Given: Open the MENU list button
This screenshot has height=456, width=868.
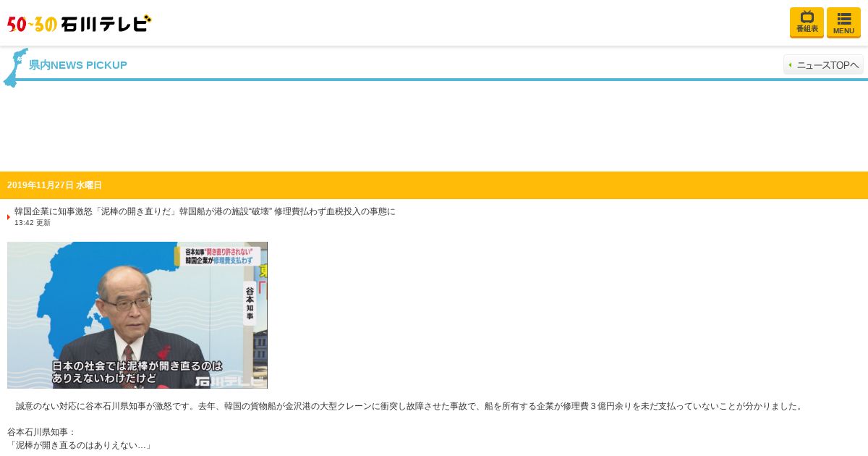Looking at the screenshot, I should (843, 22).
